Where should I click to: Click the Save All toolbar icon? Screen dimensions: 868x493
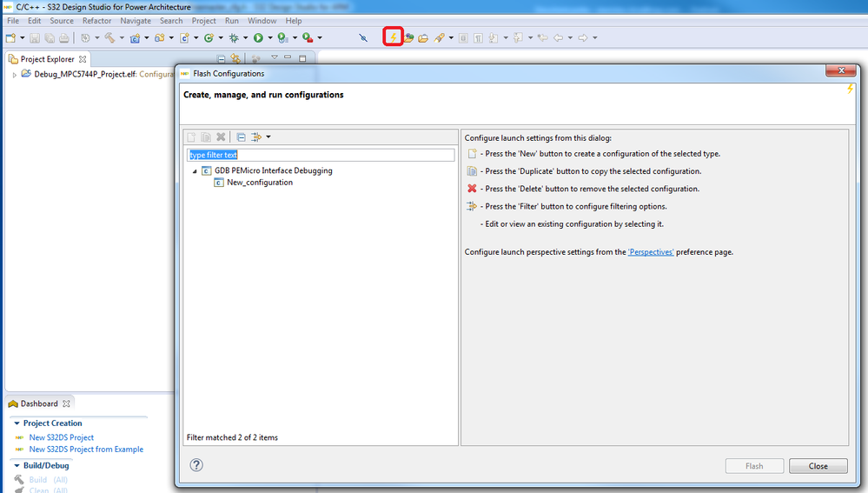pyautogui.click(x=50, y=37)
